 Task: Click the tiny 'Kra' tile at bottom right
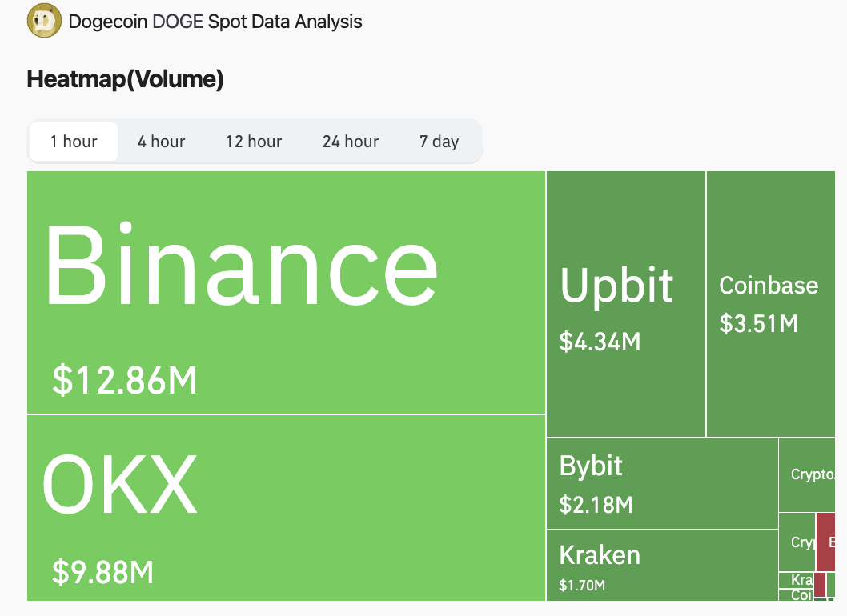click(x=796, y=579)
